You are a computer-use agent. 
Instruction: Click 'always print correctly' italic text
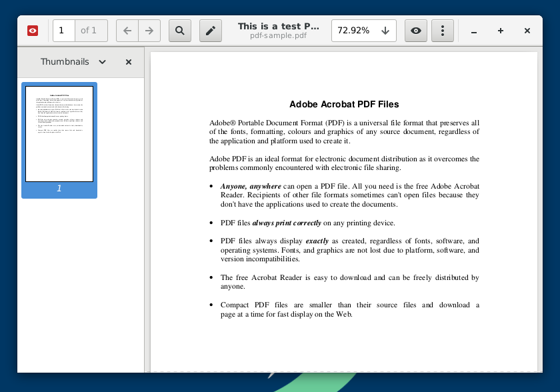287,223
